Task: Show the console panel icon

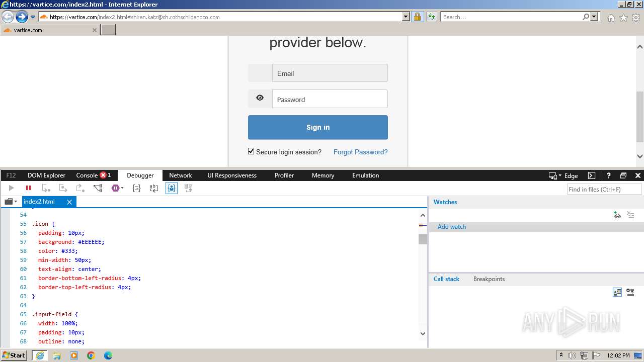Action: click(x=592, y=175)
